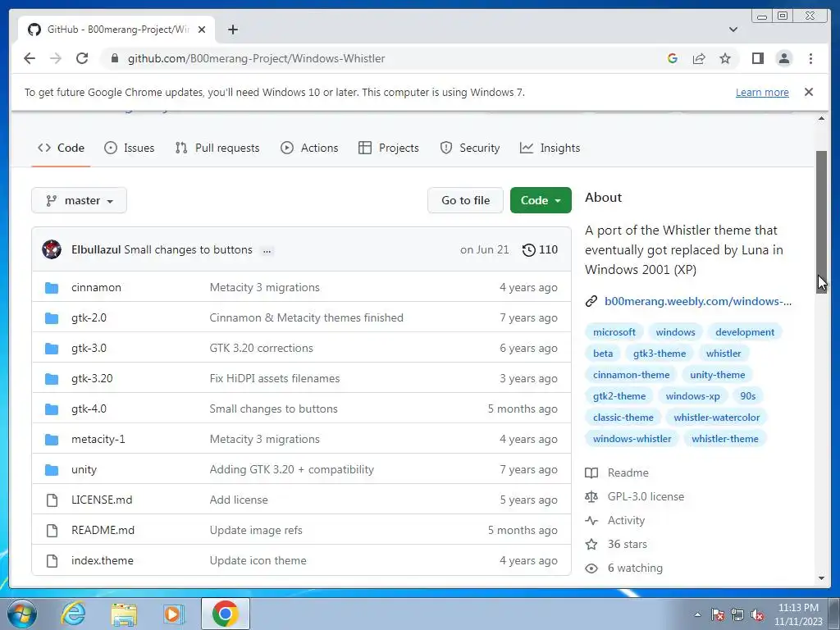The image size is (840, 630).
Task: Click the gtk-4.0 folder icon
Action: pyautogui.click(x=52, y=409)
